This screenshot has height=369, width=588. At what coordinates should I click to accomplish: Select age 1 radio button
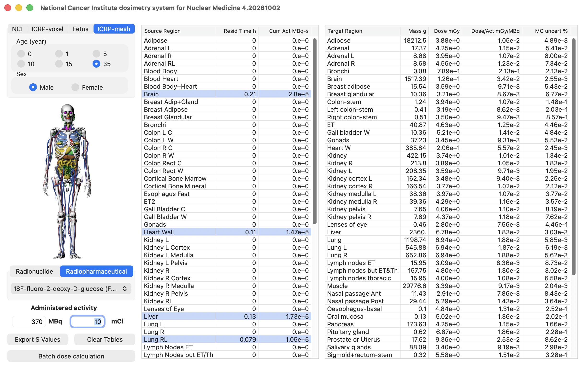pos(59,53)
